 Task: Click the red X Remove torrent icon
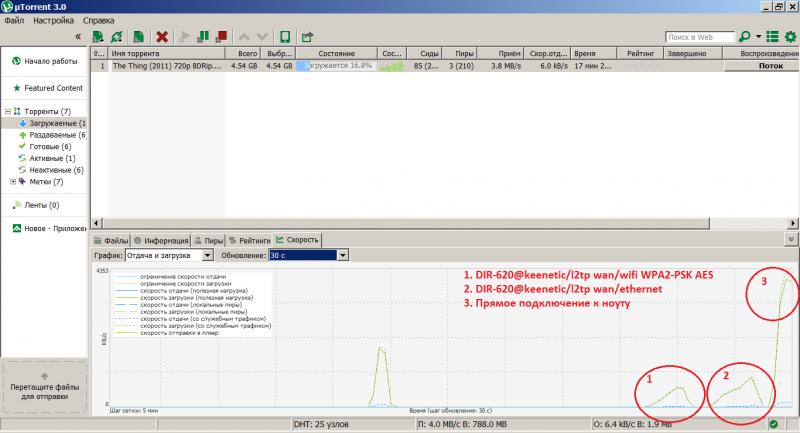point(162,37)
